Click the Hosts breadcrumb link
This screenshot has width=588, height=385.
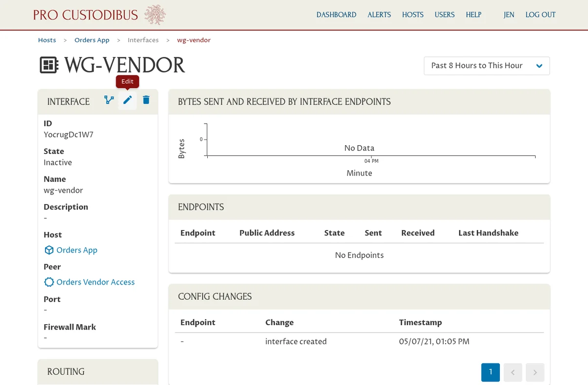(x=47, y=40)
